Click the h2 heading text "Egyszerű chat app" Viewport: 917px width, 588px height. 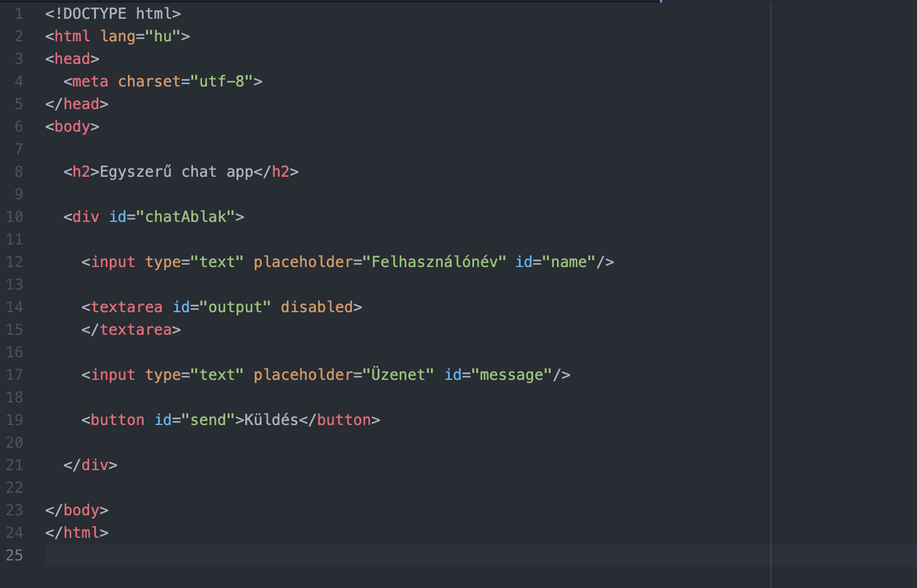click(x=176, y=172)
